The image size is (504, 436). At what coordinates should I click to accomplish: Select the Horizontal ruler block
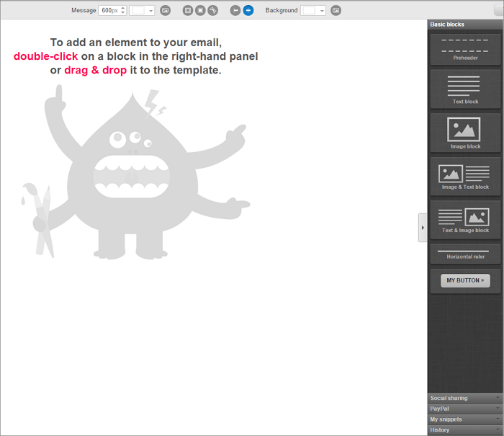465,254
